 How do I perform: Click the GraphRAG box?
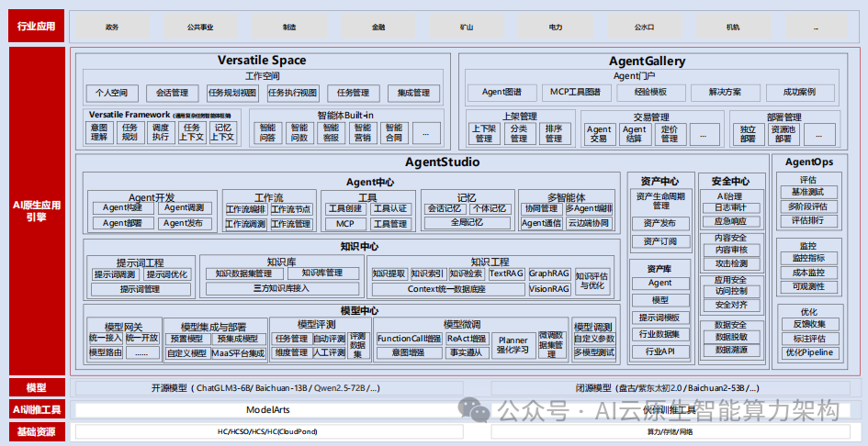[549, 273]
